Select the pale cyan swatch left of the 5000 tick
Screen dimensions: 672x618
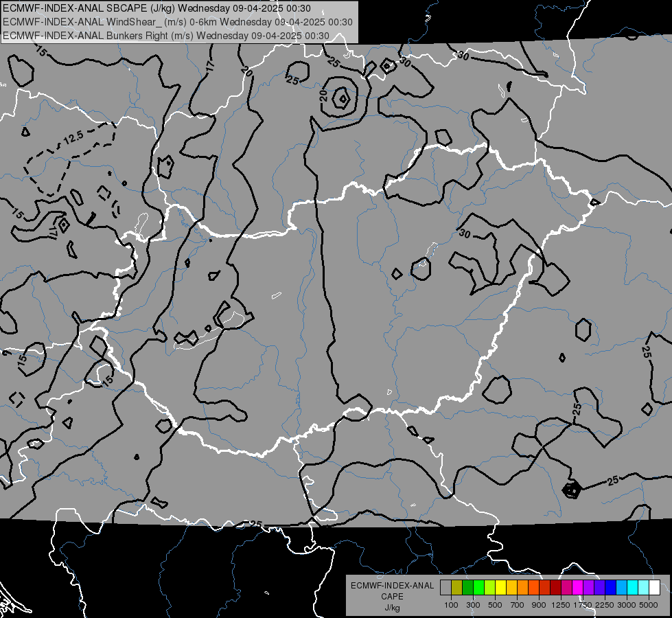(643, 587)
